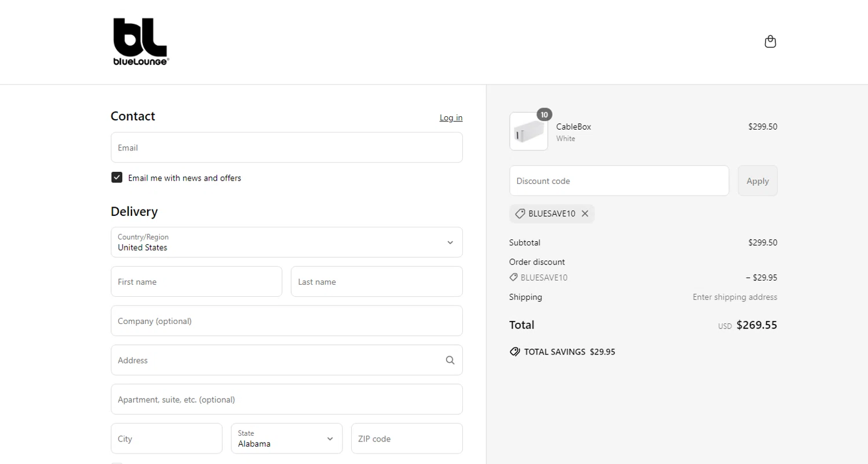Click the Log in link
The height and width of the screenshot is (464, 868).
click(451, 117)
